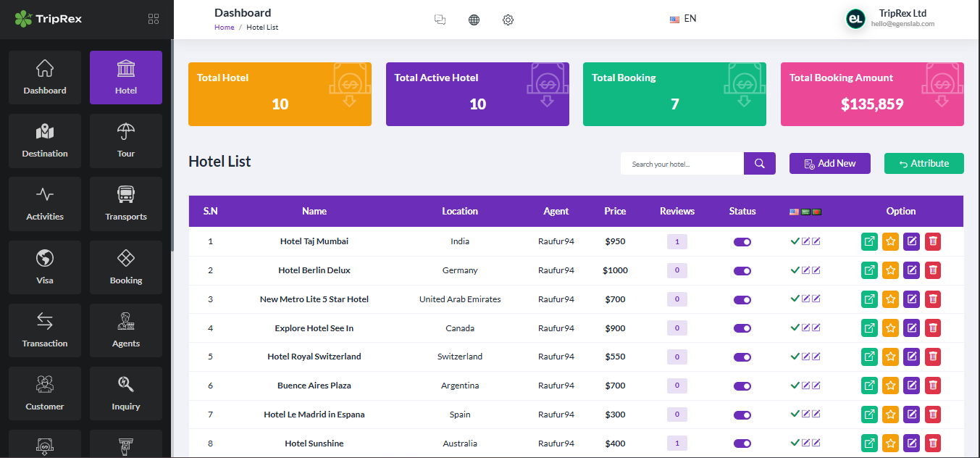
Task: Click the Reviews column header
Action: point(677,211)
